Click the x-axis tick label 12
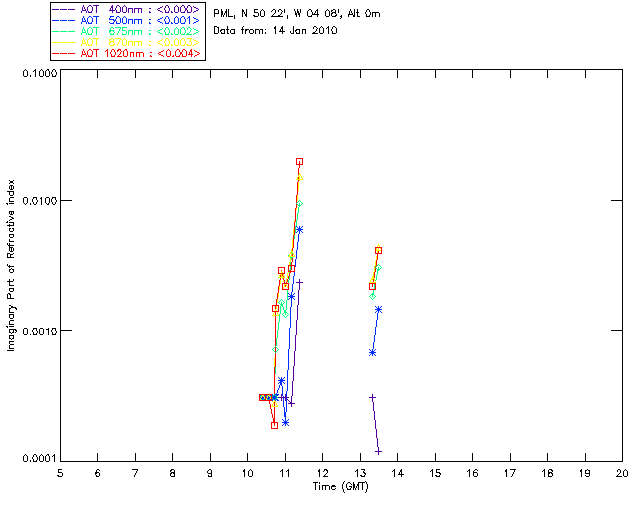 click(x=322, y=473)
